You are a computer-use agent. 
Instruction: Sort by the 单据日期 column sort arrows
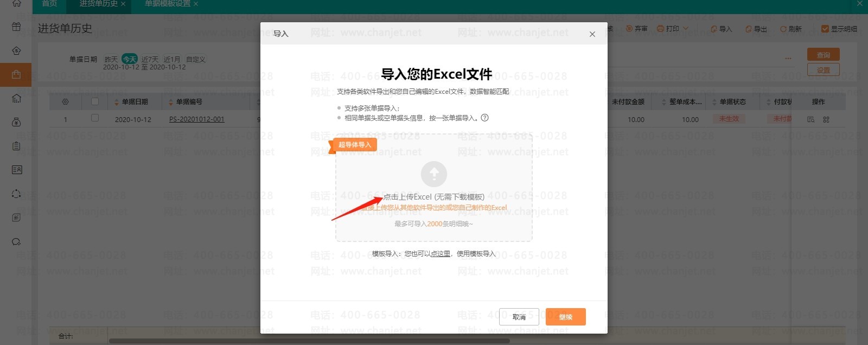point(117,102)
